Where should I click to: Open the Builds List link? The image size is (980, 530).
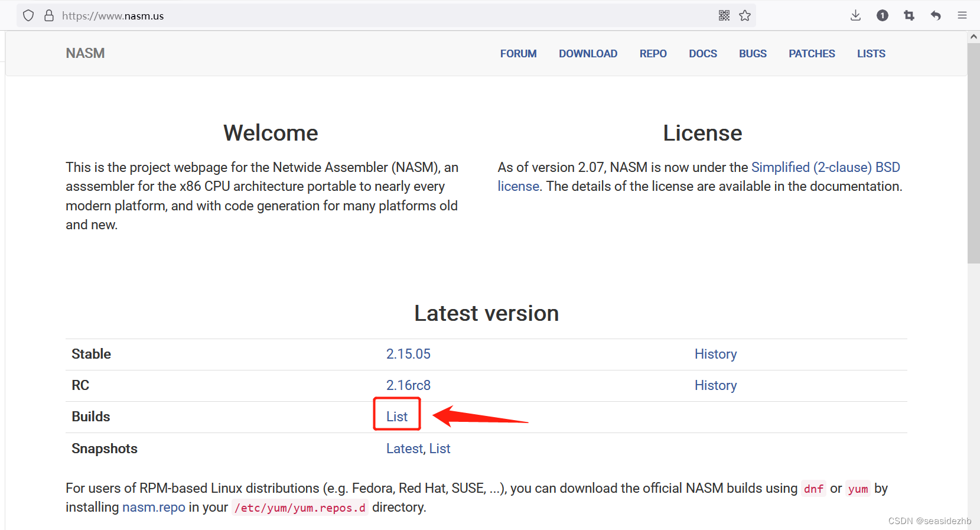(x=397, y=417)
